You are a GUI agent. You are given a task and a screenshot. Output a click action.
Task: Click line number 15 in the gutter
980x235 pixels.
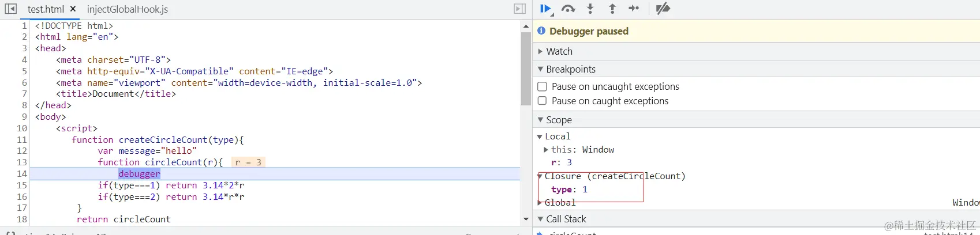point(22,185)
